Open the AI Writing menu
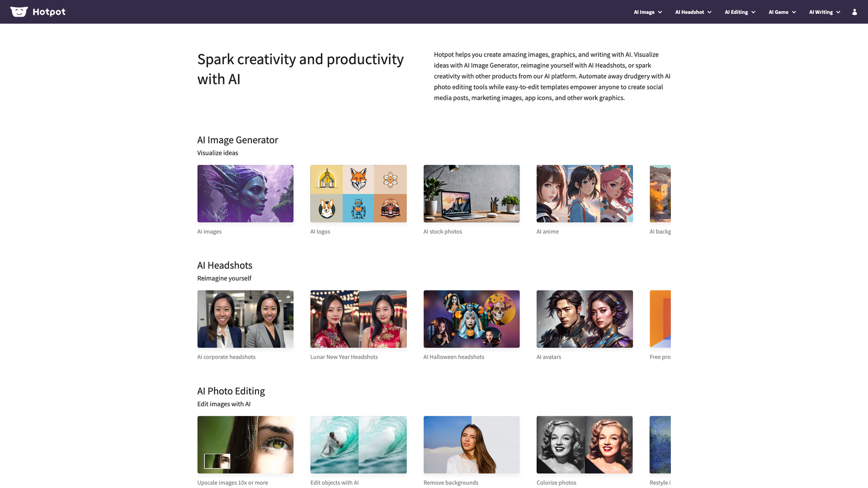This screenshot has height=488, width=868. 825,12
